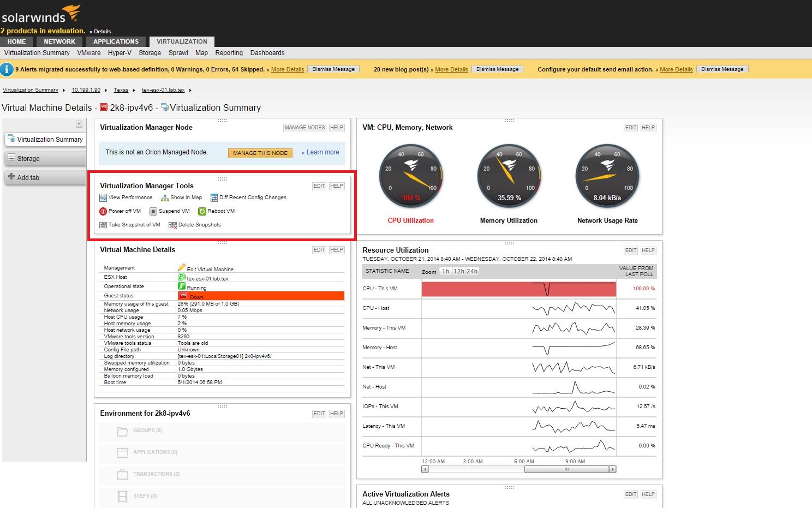
Task: Edit the Virtualization Manager Tools panel
Action: click(x=319, y=186)
